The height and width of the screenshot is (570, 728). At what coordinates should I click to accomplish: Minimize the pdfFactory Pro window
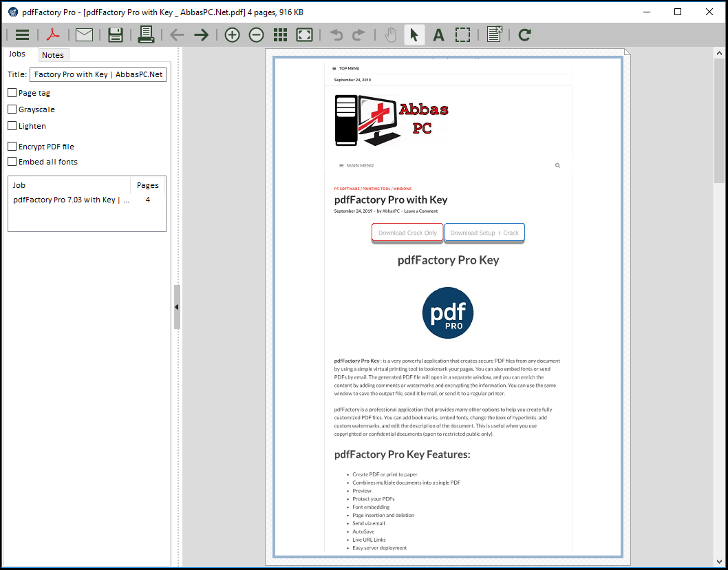(646, 12)
